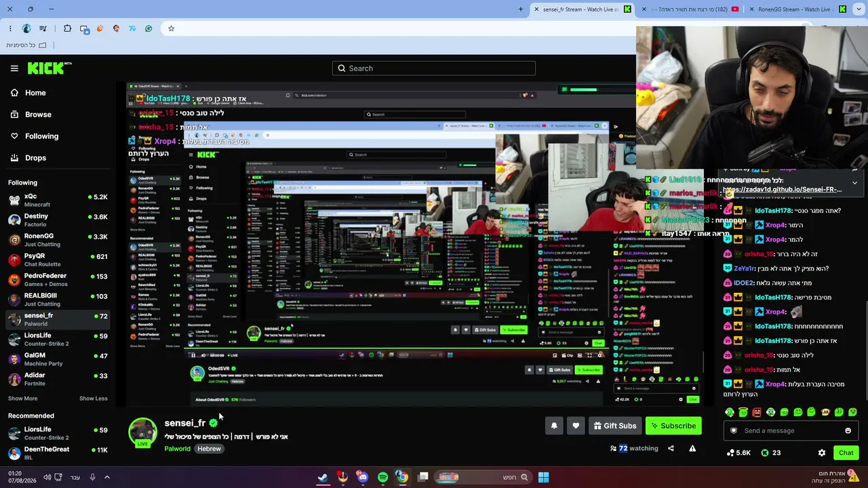This screenshot has width=868, height=488.
Task: Open Adidar channel in Following list
Action: coord(58,378)
